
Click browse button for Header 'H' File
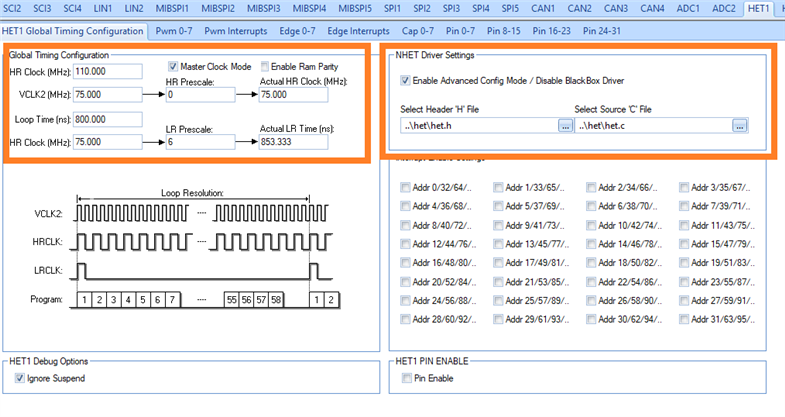[566, 125]
